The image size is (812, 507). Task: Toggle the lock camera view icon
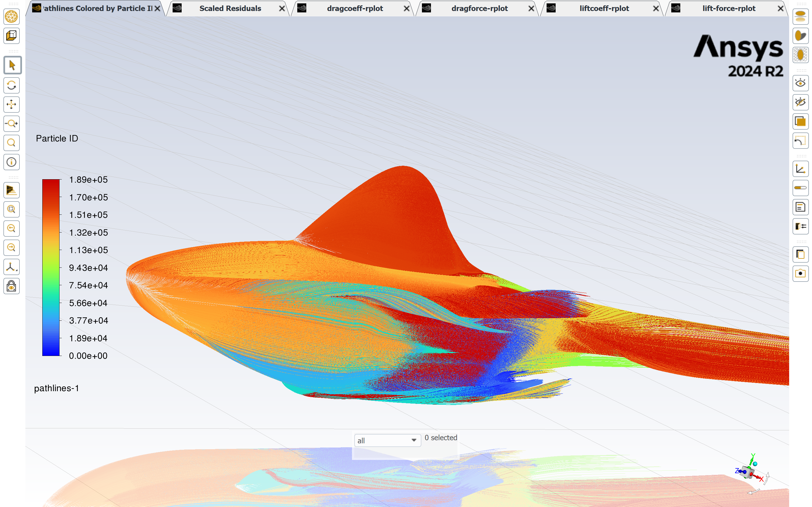(x=11, y=286)
